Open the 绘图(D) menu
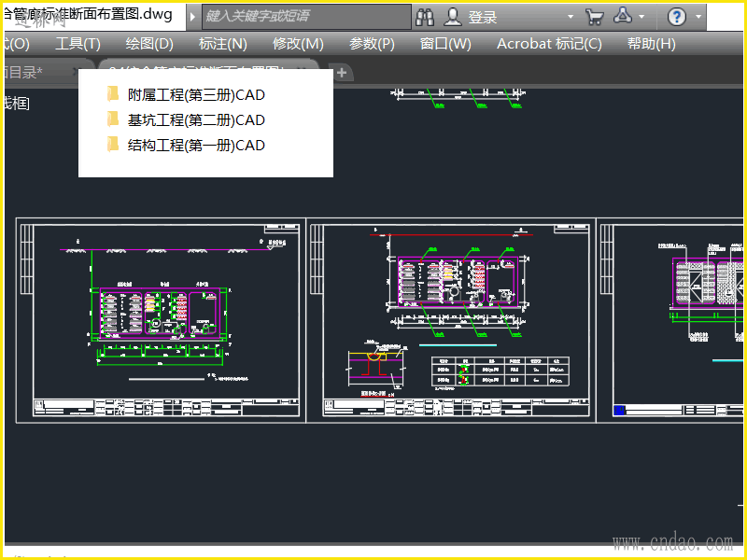This screenshot has height=560, width=747. pos(149,44)
